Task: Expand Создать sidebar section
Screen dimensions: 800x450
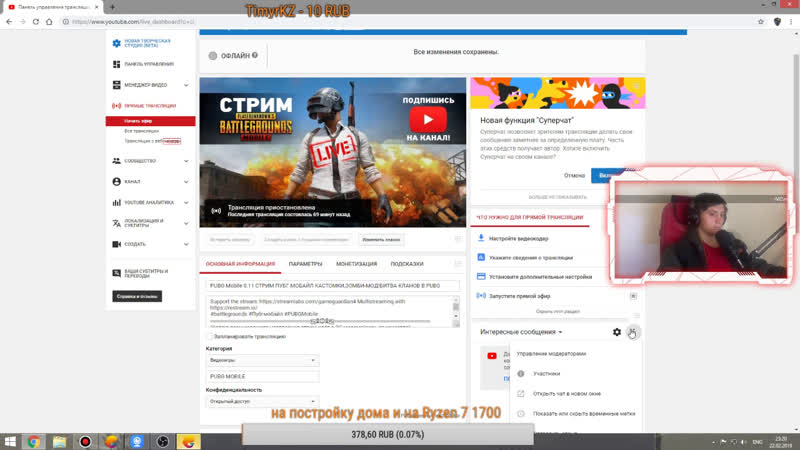Action: click(186, 244)
